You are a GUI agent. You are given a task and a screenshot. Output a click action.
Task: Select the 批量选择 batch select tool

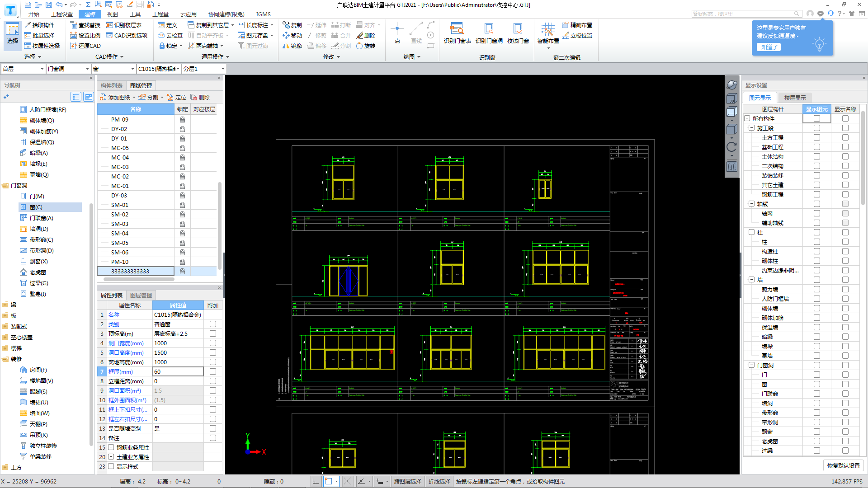pos(39,35)
